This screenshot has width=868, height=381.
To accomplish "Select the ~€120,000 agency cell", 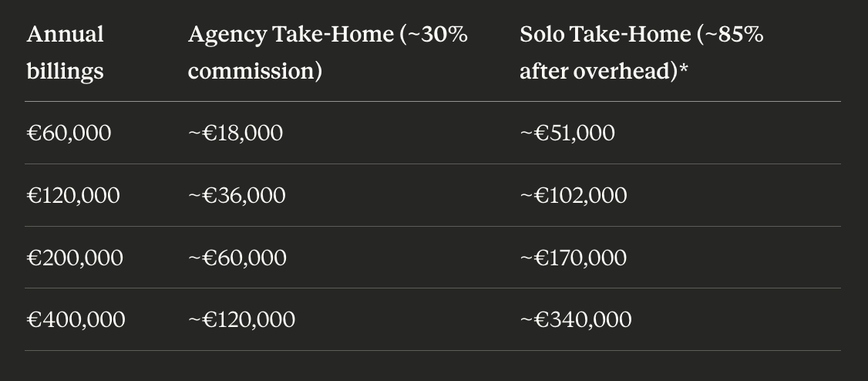I will click(241, 319).
